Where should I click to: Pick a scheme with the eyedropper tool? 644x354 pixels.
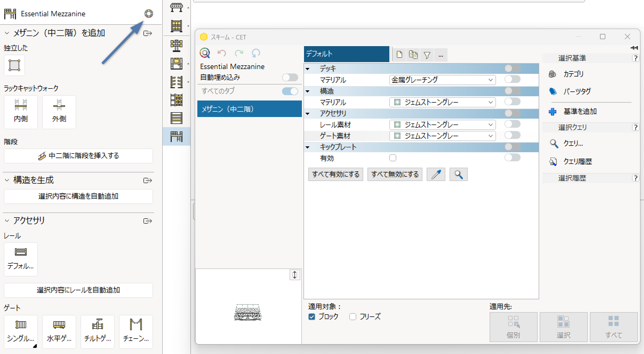(436, 175)
